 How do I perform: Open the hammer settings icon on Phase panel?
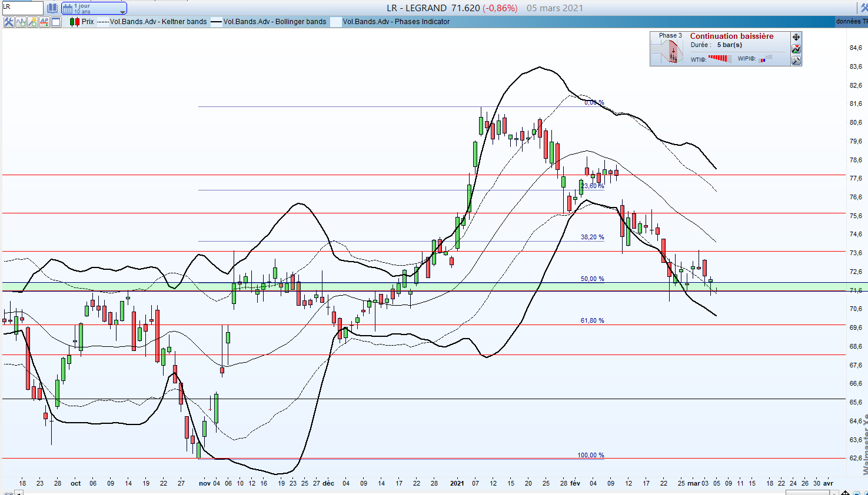click(x=796, y=60)
